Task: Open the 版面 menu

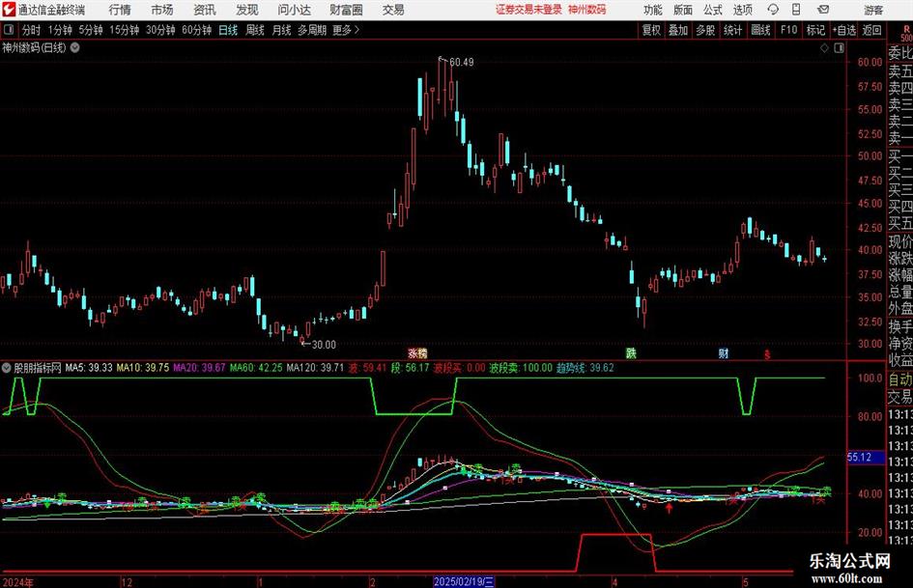Action: 682,10
